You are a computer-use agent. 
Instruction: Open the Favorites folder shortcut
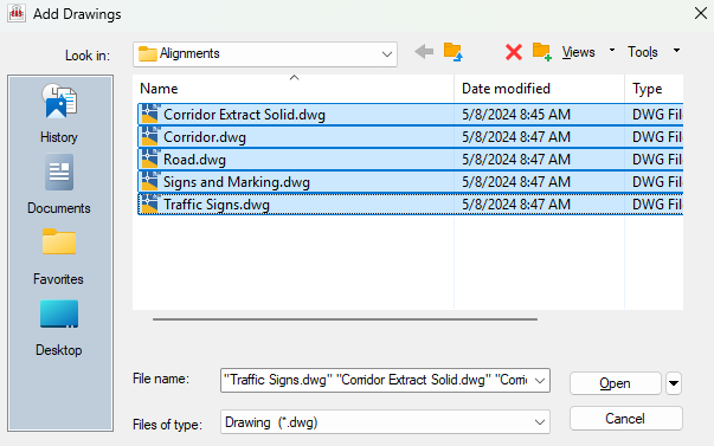[59, 257]
